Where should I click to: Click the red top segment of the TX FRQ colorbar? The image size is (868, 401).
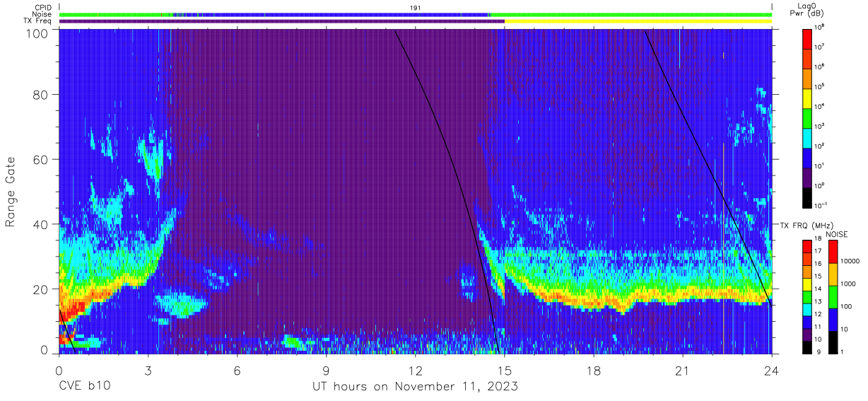pyautogui.click(x=807, y=246)
